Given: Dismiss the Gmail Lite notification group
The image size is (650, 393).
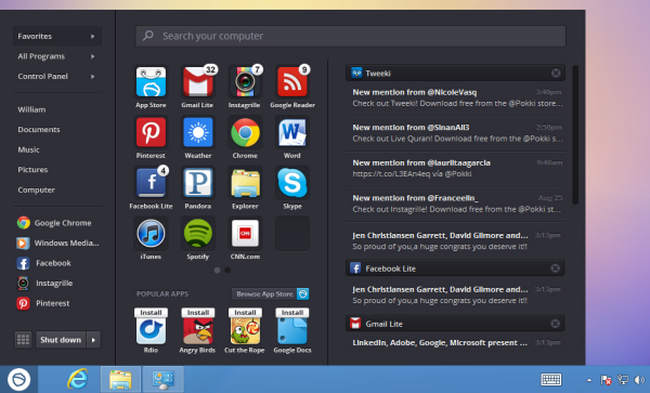Looking at the screenshot, I should 555,323.
